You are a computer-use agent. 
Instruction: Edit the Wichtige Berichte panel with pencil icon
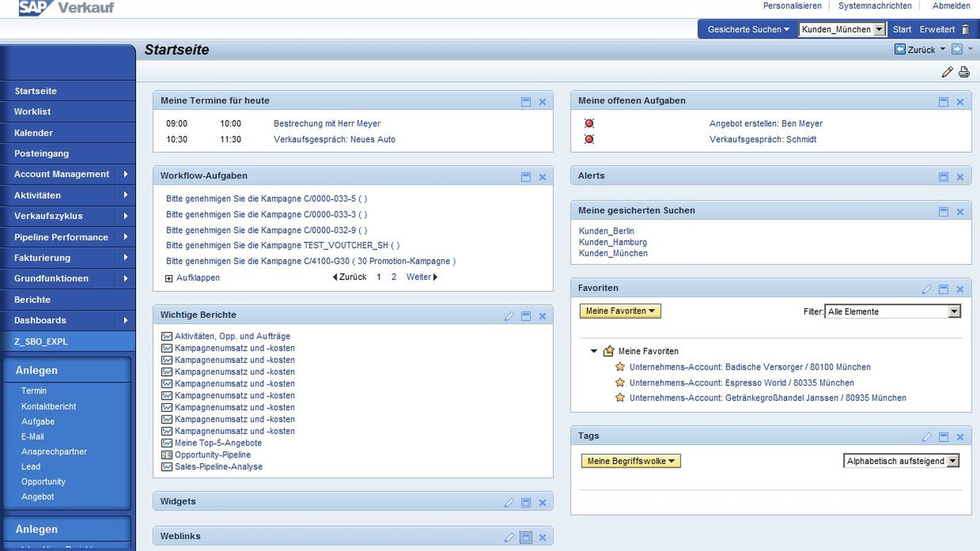tap(509, 316)
